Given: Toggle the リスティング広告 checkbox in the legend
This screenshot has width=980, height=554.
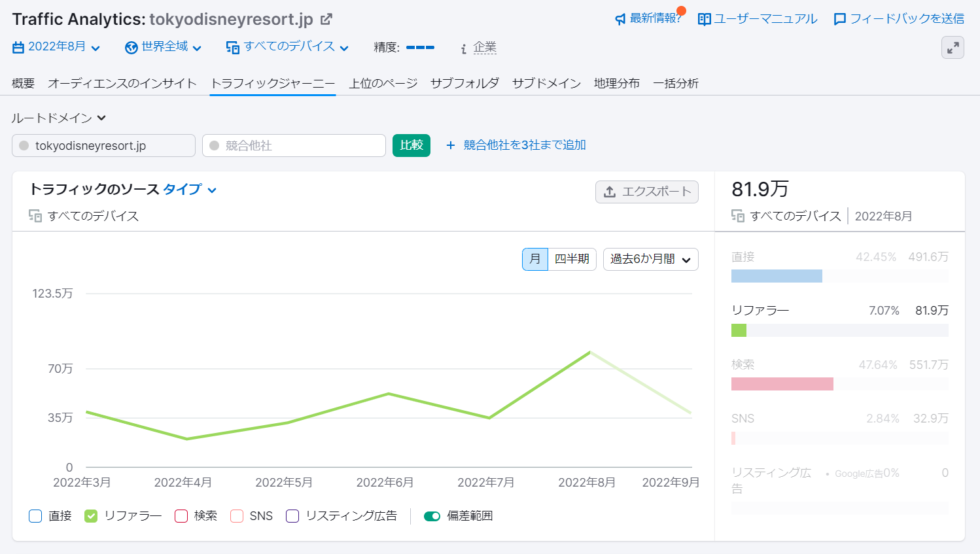Looking at the screenshot, I should [x=292, y=516].
